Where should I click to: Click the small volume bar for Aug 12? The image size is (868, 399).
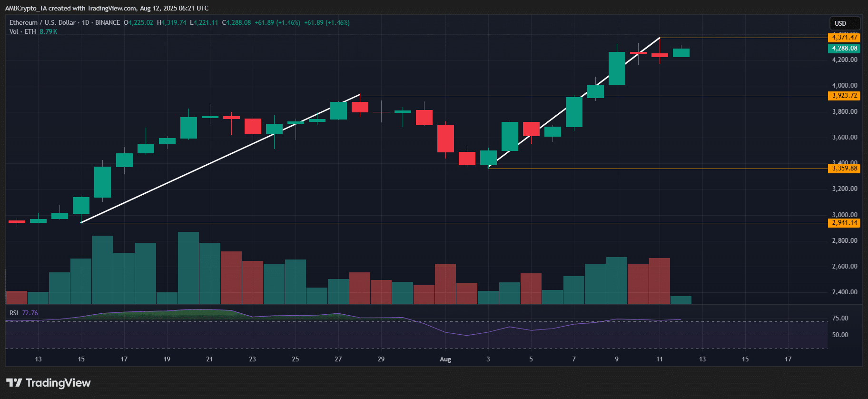pos(681,300)
